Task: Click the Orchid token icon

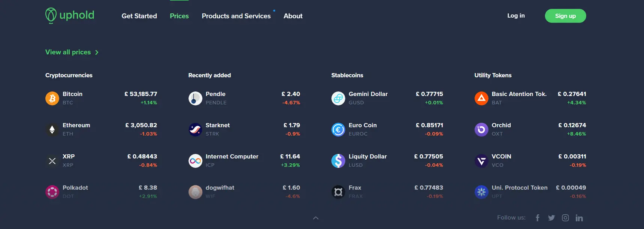Action: [481, 129]
